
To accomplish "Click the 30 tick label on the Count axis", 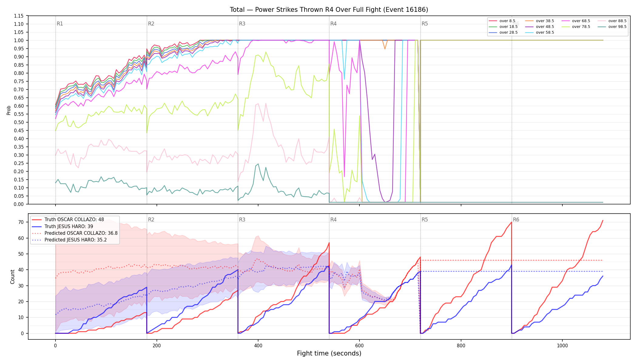I will [21, 286].
